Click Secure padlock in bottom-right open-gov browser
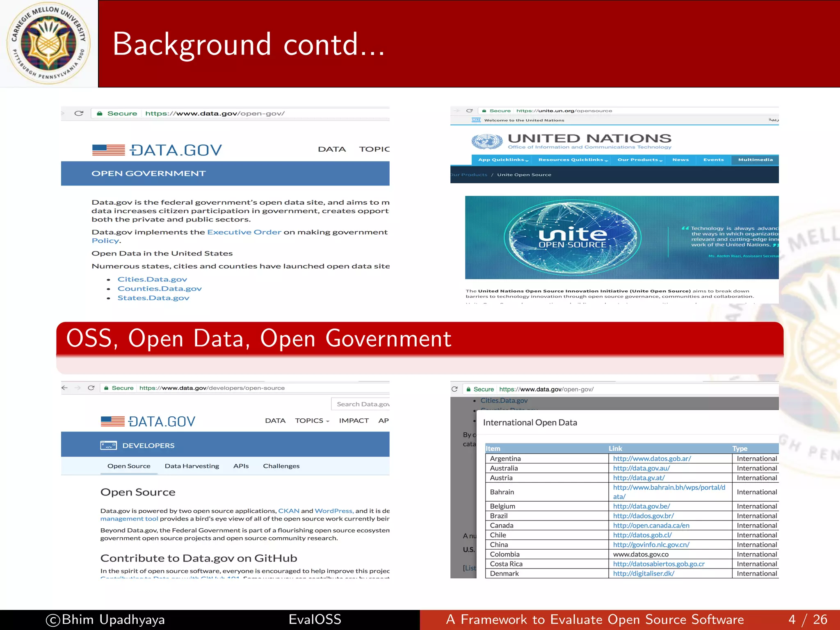Screen dimensions: 840x630 point(468,389)
